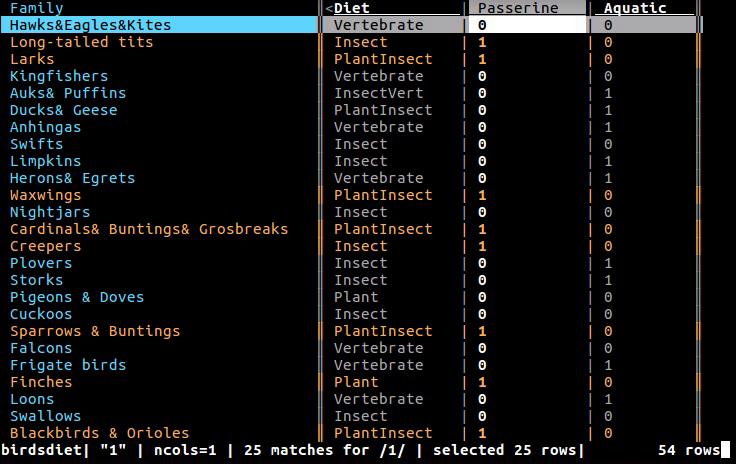Select the Passerine value for Finches
736x464 pixels.
pos(482,382)
